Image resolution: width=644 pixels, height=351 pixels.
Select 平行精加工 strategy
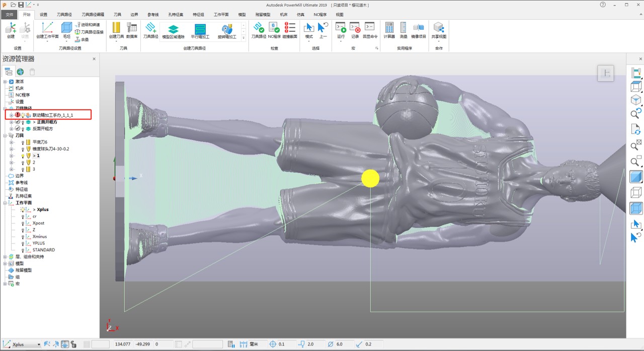tap(200, 31)
